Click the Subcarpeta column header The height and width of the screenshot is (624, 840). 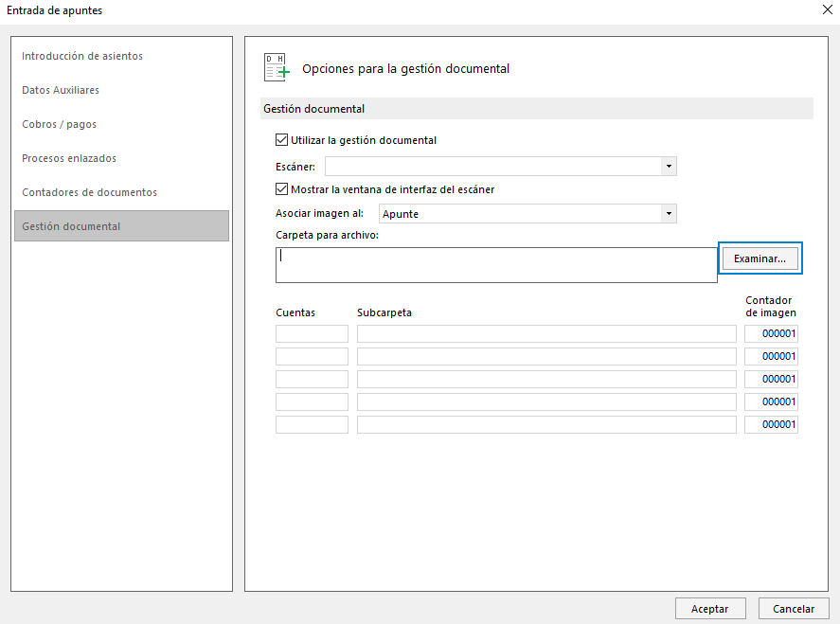pyautogui.click(x=384, y=312)
